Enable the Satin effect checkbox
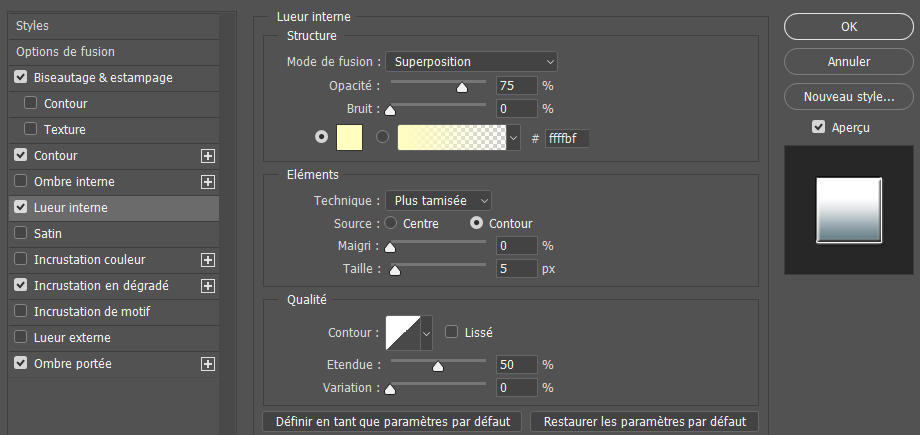The width and height of the screenshot is (920, 435). pos(21,234)
